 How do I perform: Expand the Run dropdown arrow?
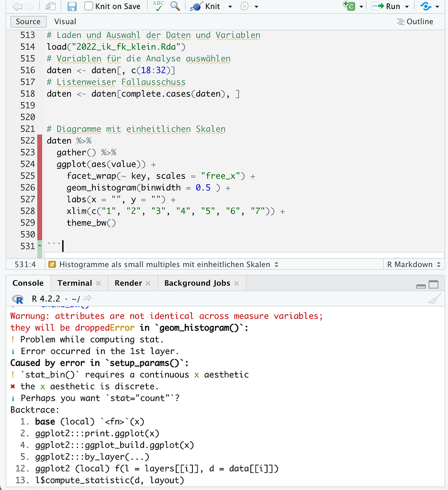click(x=407, y=7)
